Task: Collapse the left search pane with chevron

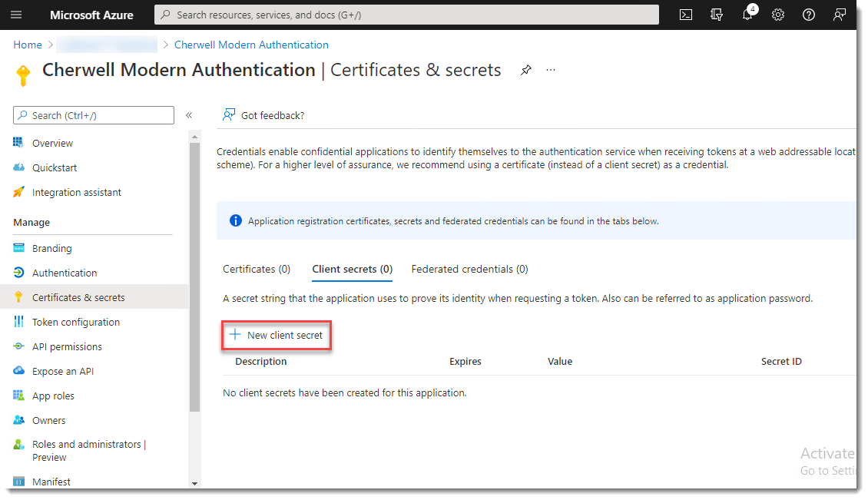Action: pyautogui.click(x=189, y=114)
